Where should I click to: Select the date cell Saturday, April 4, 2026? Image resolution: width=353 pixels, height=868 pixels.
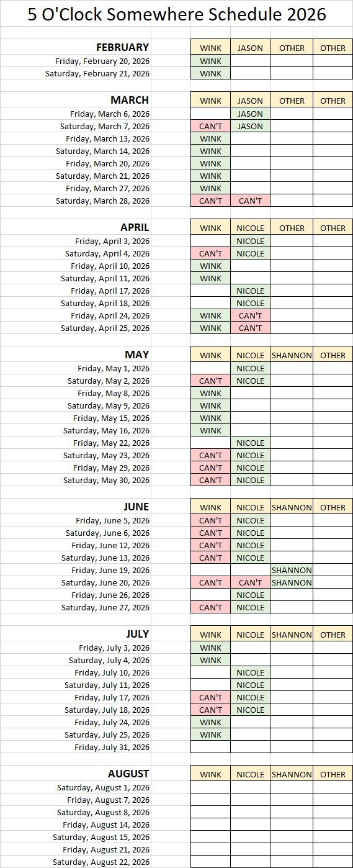pos(76,253)
